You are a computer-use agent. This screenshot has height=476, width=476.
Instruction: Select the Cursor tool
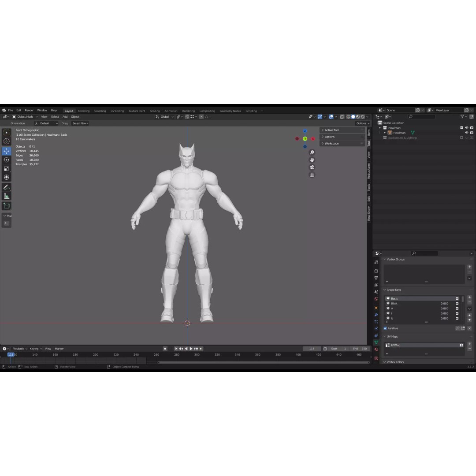[6, 141]
